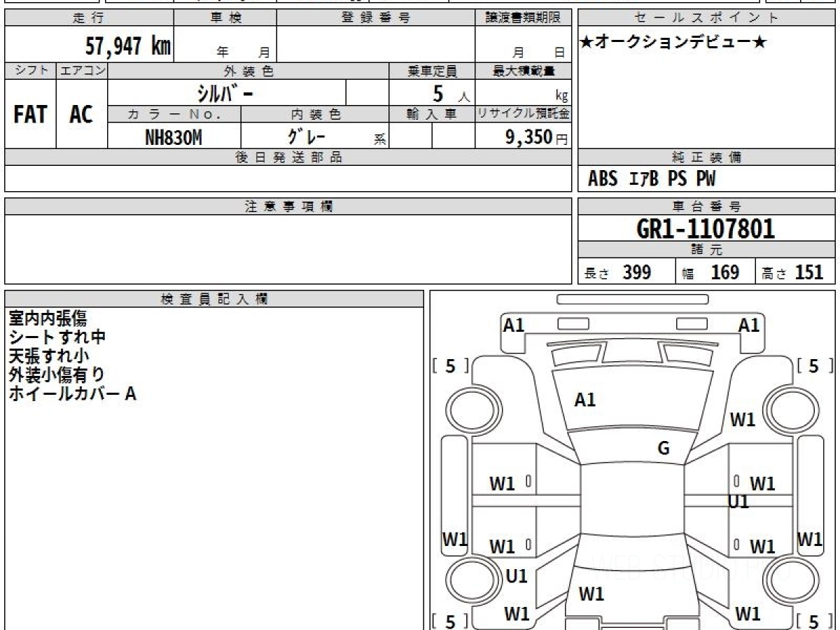Select the 乗車定員 header
The width and height of the screenshot is (840, 630).
432,71
